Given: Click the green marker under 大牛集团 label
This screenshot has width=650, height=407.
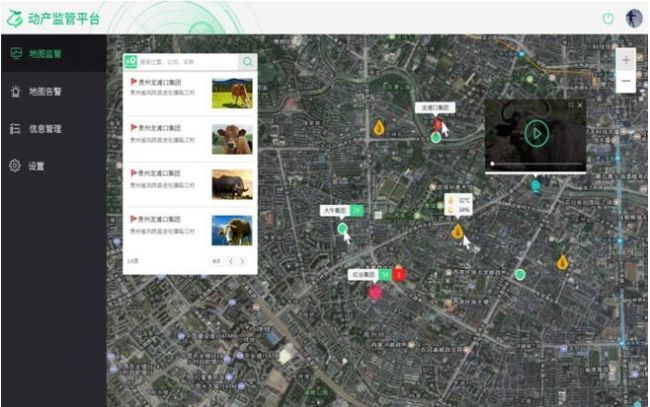Looking at the screenshot, I should (x=343, y=229).
